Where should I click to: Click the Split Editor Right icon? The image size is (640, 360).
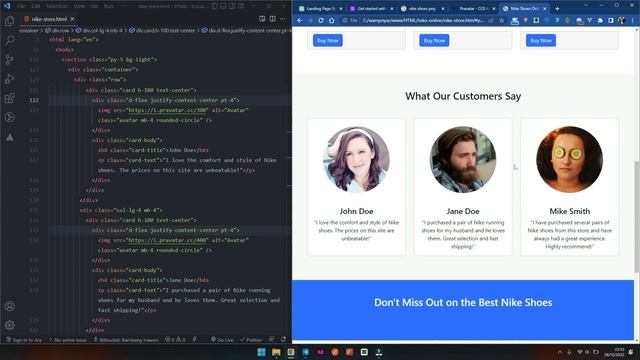point(272,19)
